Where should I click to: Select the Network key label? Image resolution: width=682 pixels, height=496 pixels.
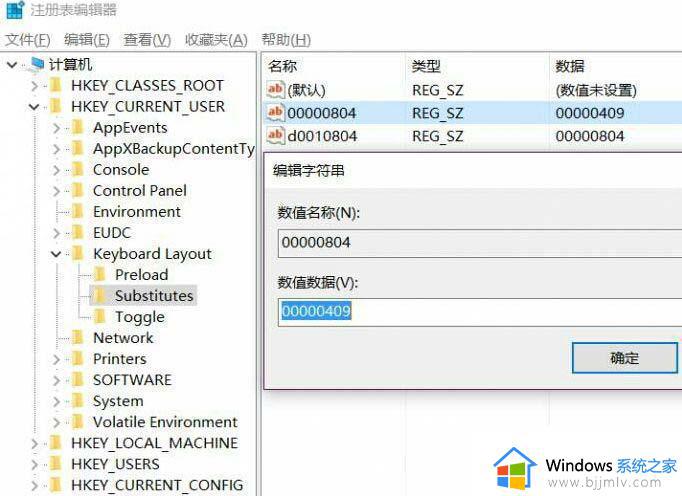123,338
